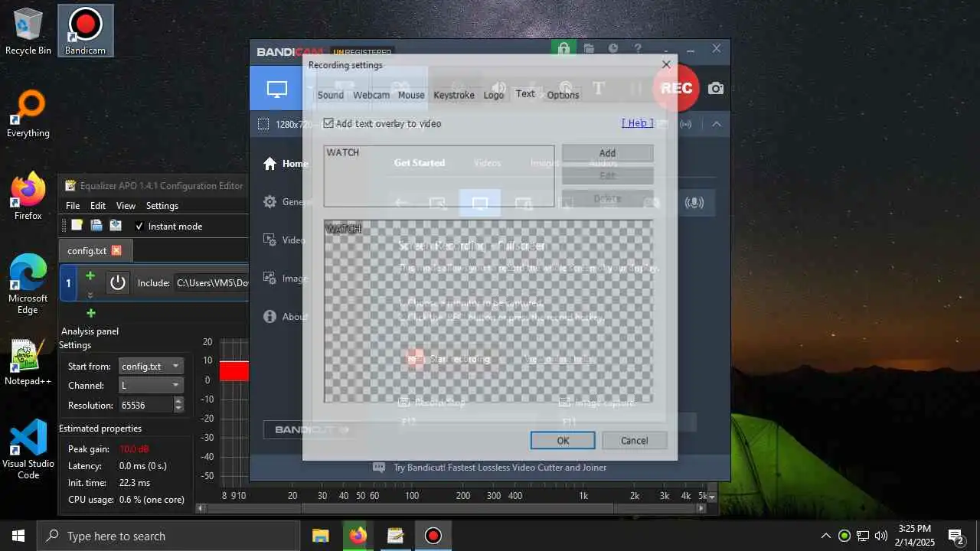Collapse Bandicam panel with the chevron arrow
980x551 pixels.
click(717, 124)
